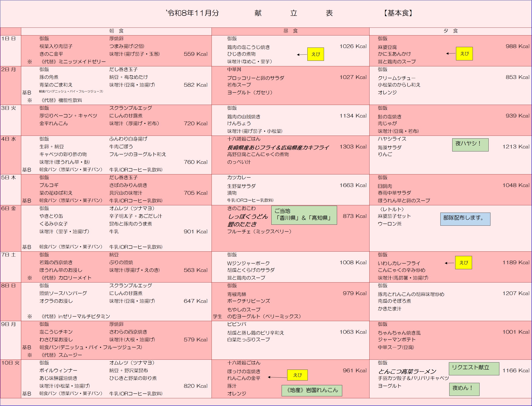Click the 夜めん！ green callout
The image size is (532, 406).
464,389
